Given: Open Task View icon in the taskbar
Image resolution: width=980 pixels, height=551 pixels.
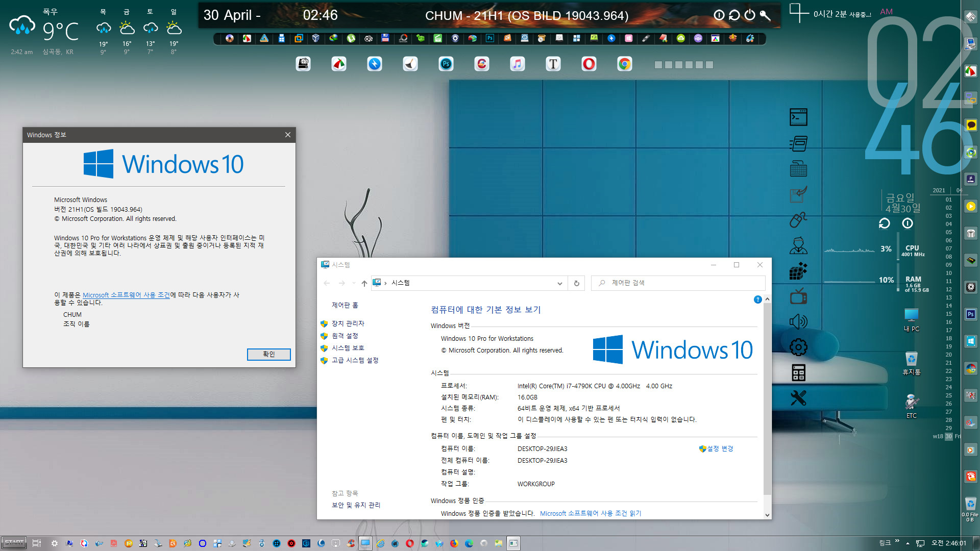Looking at the screenshot, I should click(37, 543).
